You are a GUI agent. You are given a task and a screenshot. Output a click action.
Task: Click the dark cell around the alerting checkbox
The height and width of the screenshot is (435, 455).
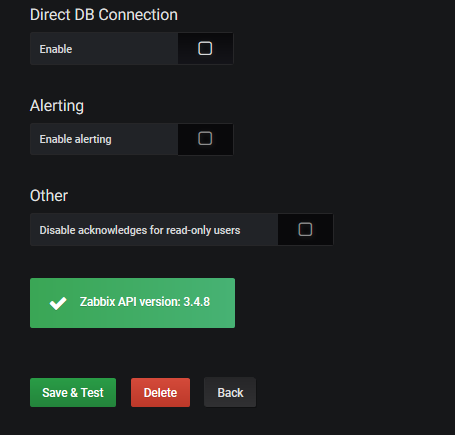[205, 139]
